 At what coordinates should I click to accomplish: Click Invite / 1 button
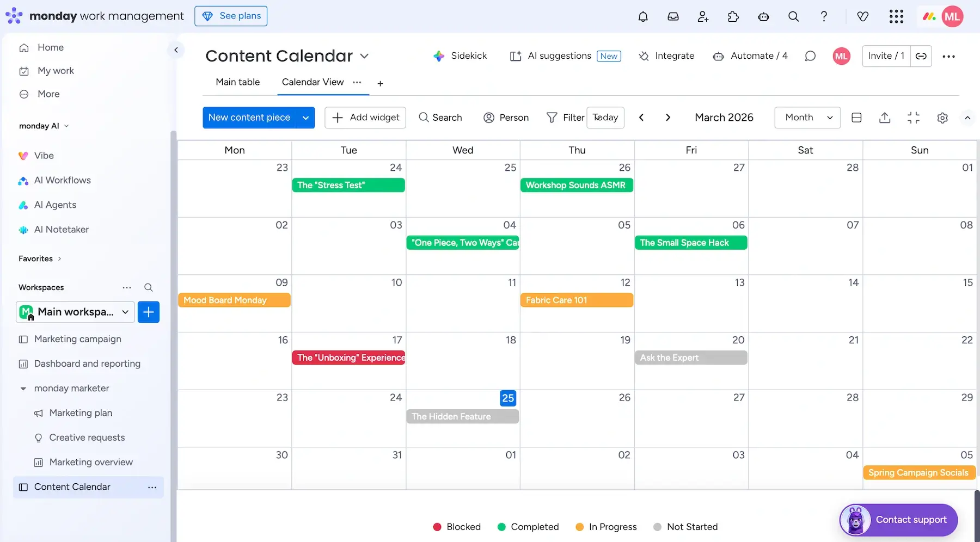pos(885,56)
